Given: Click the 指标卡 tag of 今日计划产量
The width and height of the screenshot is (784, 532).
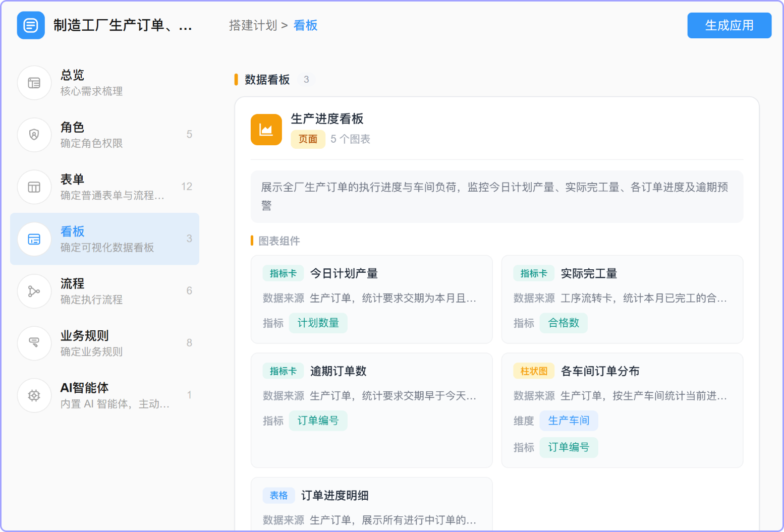Looking at the screenshot, I should click(x=283, y=273).
